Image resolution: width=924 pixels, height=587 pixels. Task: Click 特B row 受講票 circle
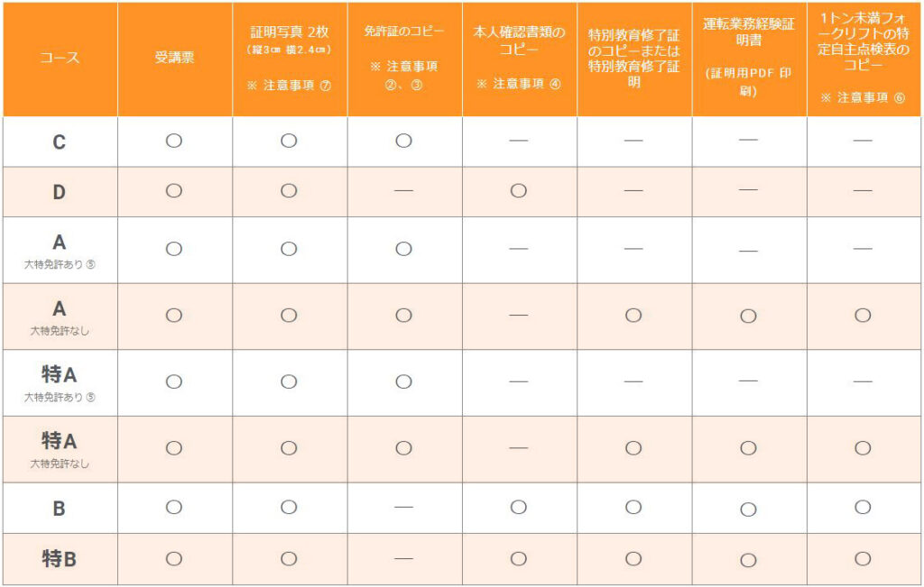pos(174,559)
